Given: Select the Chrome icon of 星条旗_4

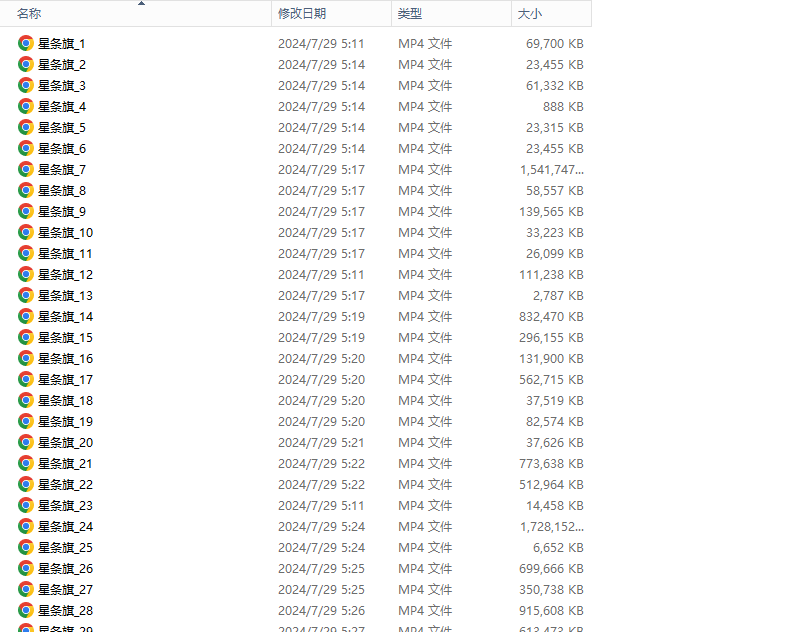Looking at the screenshot, I should click(26, 107).
